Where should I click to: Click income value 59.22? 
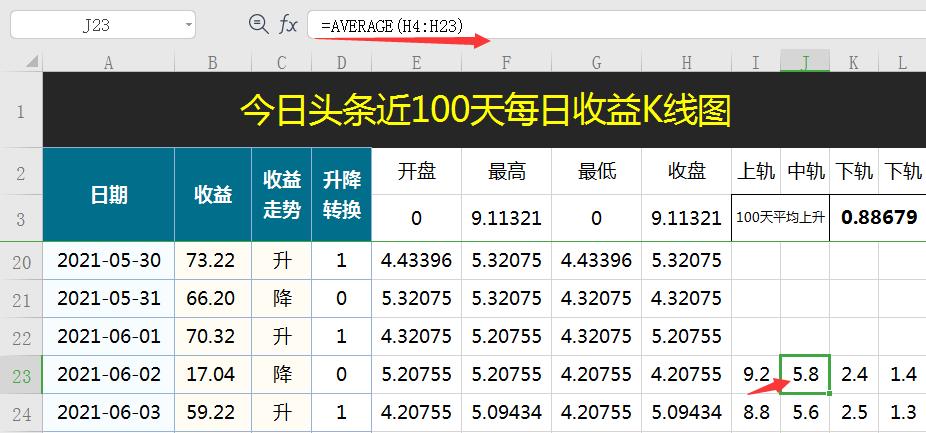tap(213, 413)
